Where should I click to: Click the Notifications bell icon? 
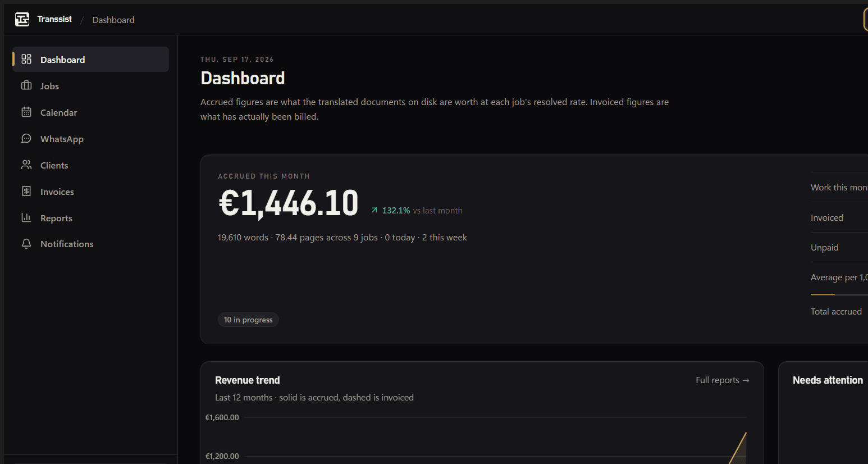coord(26,244)
